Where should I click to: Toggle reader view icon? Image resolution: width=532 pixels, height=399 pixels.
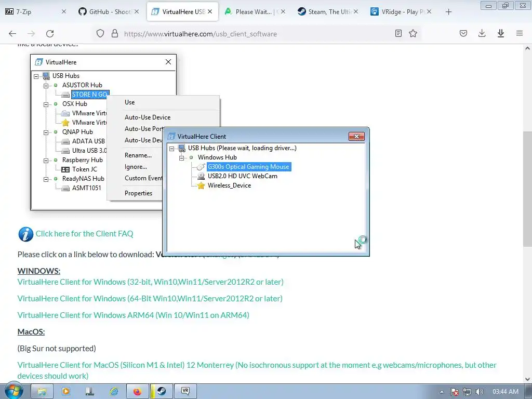[x=398, y=33]
